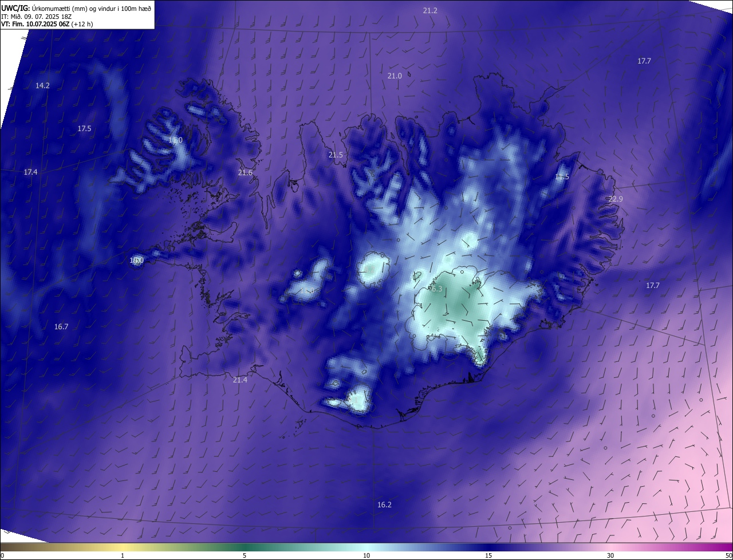Click the 21.2 value label
Viewport: 733px width, 560px height.
pos(430,11)
